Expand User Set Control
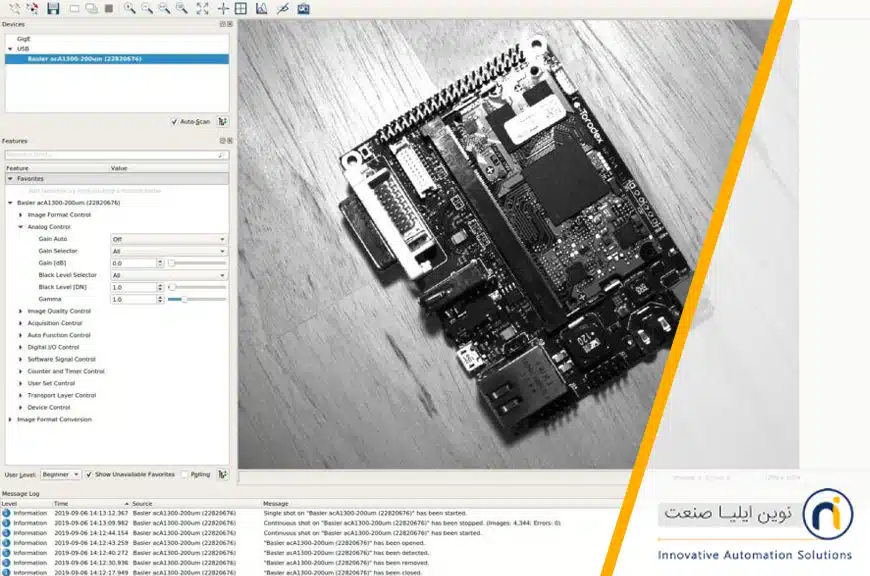 pyautogui.click(x=21, y=383)
